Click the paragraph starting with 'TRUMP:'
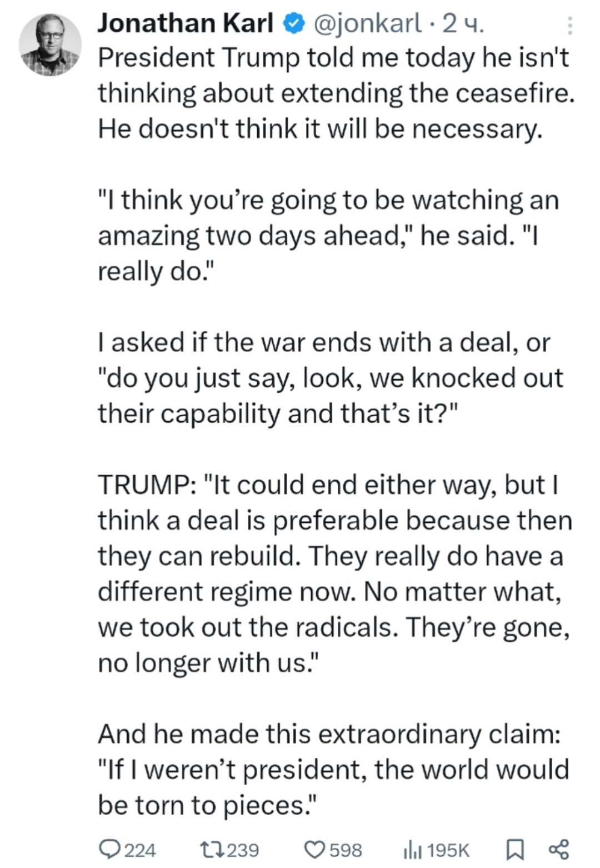 pos(333,573)
